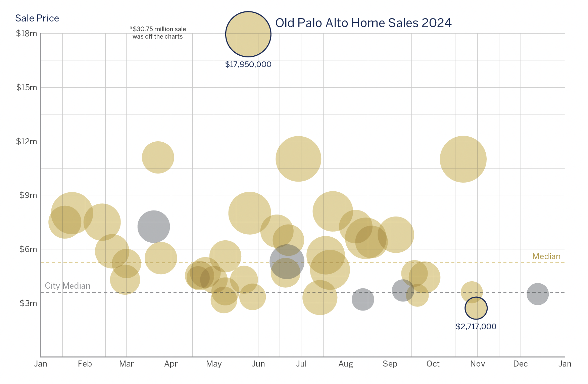This screenshot has width=588, height=384.
Task: Click the Nov month label on the x-axis
Action: click(x=477, y=364)
